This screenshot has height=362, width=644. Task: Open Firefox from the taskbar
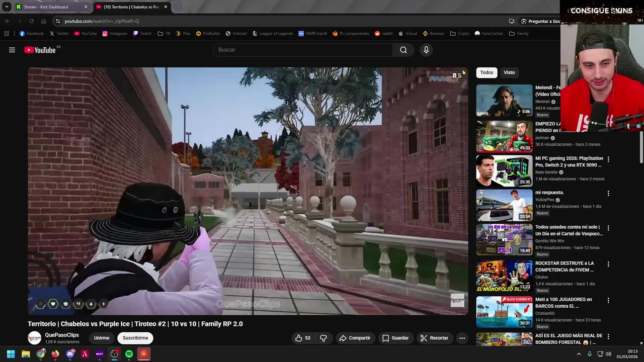[x=55, y=354]
